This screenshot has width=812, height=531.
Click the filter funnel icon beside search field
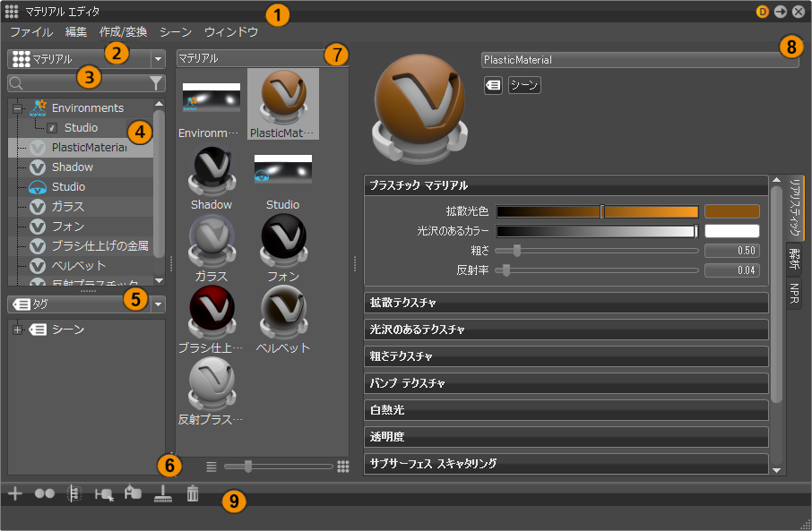click(x=156, y=82)
